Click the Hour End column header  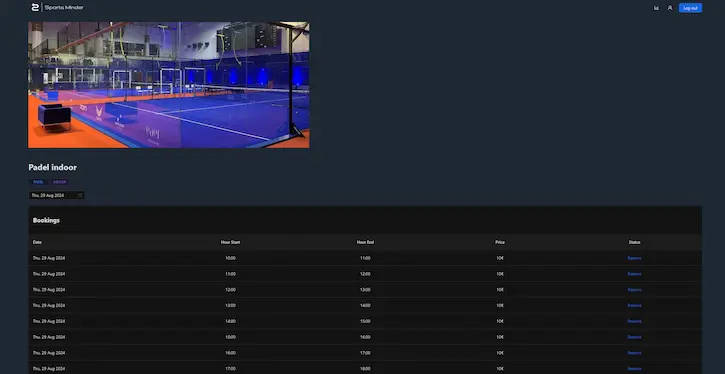[365, 242]
